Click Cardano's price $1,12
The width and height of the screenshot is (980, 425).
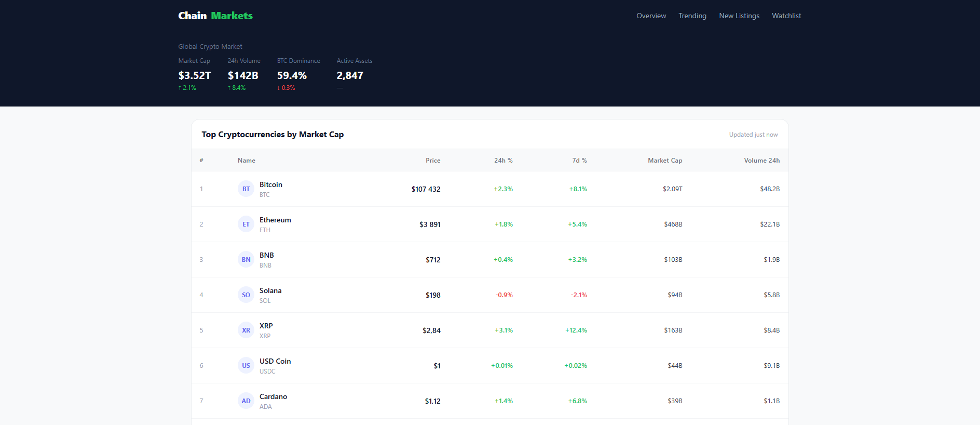pyautogui.click(x=432, y=401)
